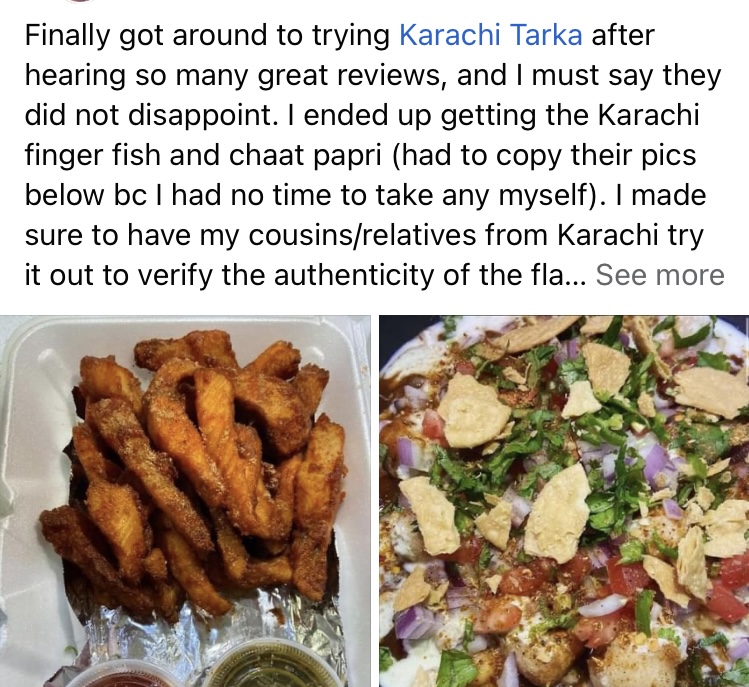Viewport: 749px width, 687px height.
Task: Click the purple onion pieces in chaat photo
Action: (x=657, y=461)
